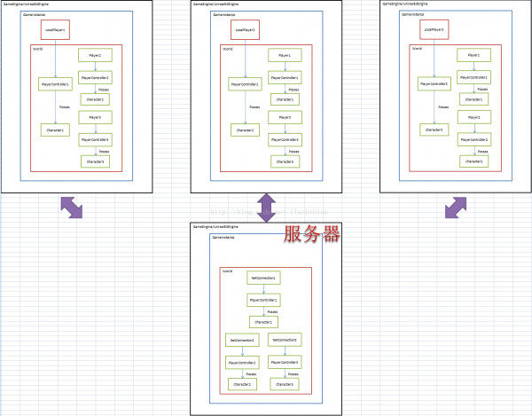The image size is (532, 416).
Task: Pick Player1 in the LocalPlayer3 client diagram
Action: pos(473,55)
